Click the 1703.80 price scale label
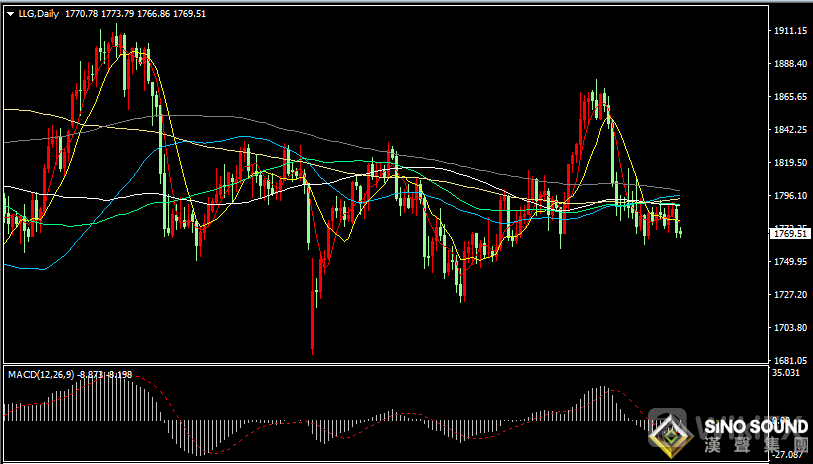Image resolution: width=813 pixels, height=464 pixels. (790, 328)
